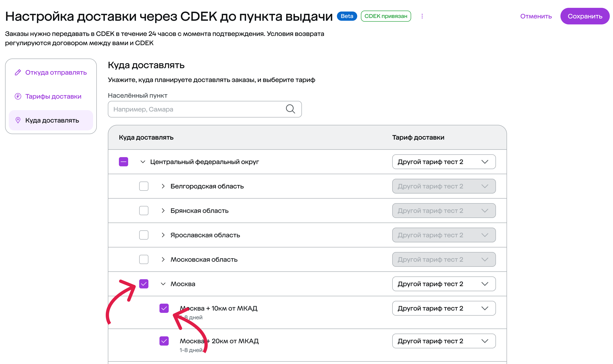The width and height of the screenshot is (613, 364).
Task: Collapse Центральный федеральный округ chevron
Action: 143,162
